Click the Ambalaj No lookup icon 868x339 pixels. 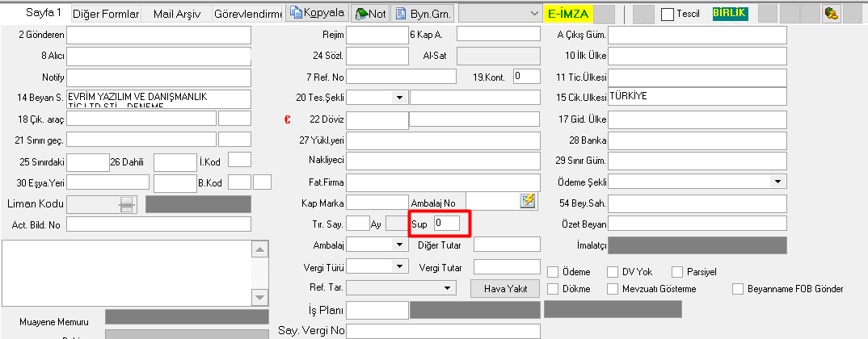point(529,201)
